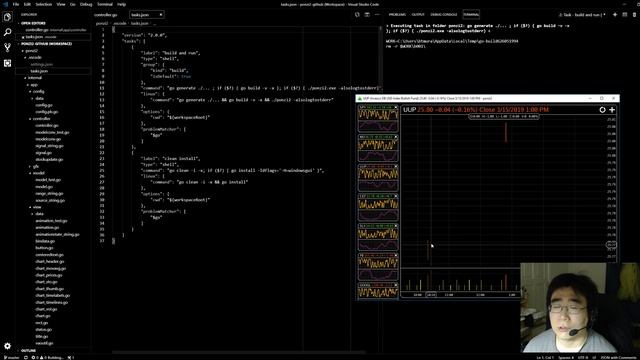Click the editor vertical scrollbar

click(x=381, y=57)
